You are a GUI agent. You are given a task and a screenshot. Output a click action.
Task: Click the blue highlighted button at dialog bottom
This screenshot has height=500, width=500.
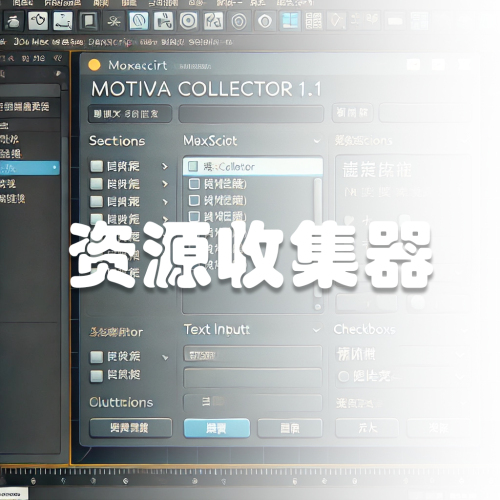point(217,428)
